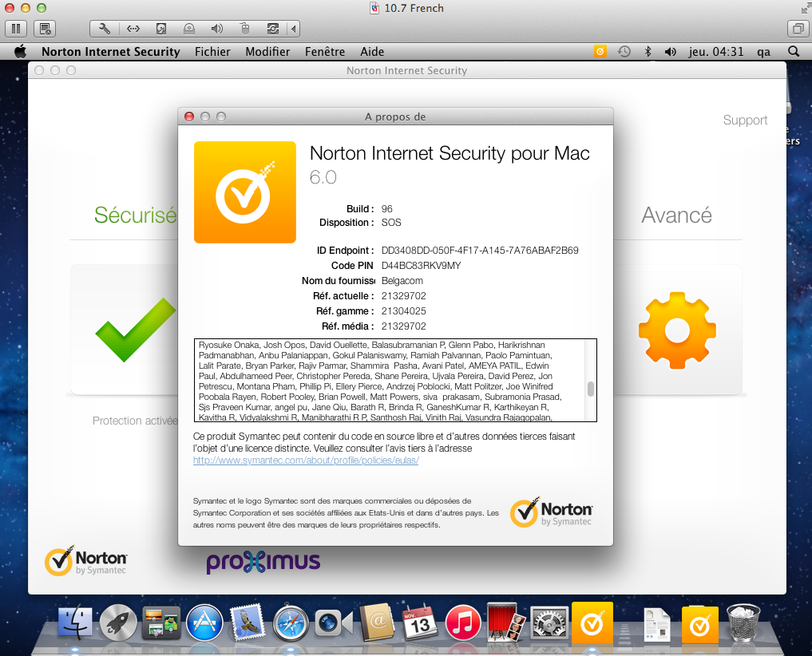Image resolution: width=812 pixels, height=656 pixels.
Task: Click the orange gear Avancé icon
Action: pyautogui.click(x=676, y=330)
